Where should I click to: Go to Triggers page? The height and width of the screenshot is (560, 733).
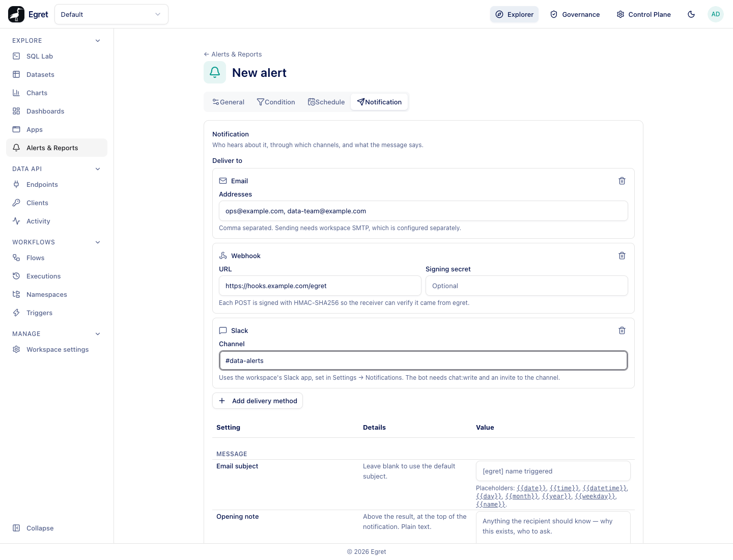(x=57, y=313)
